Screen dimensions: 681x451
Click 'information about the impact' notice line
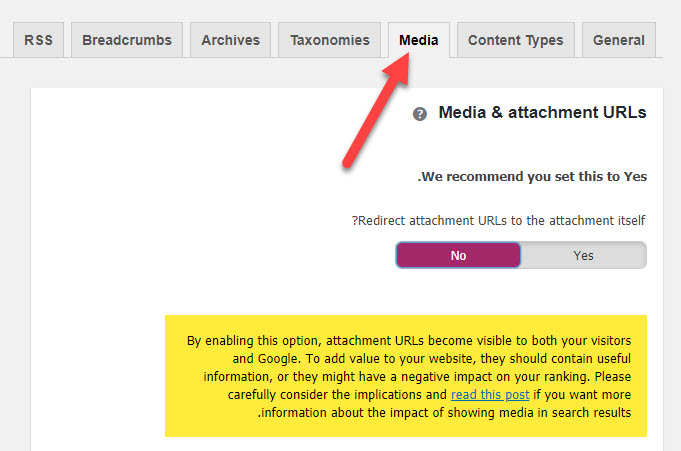(444, 412)
